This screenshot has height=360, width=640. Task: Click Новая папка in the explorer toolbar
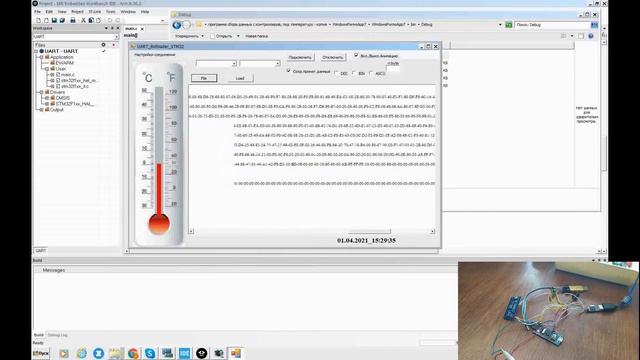click(256, 36)
